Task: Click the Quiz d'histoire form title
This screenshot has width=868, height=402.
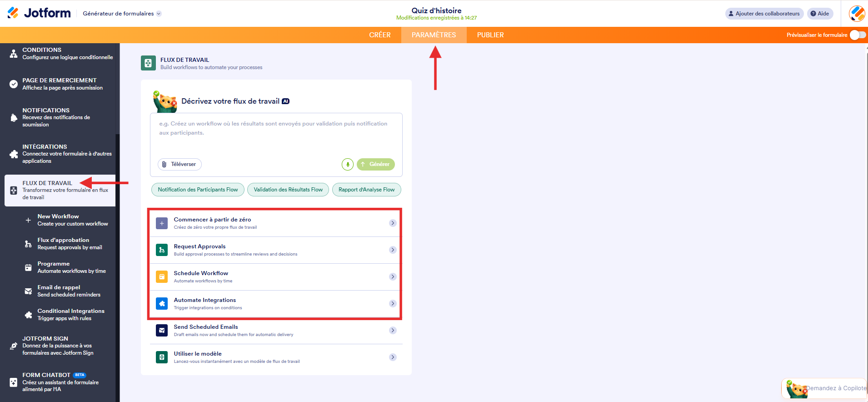Action: point(436,10)
